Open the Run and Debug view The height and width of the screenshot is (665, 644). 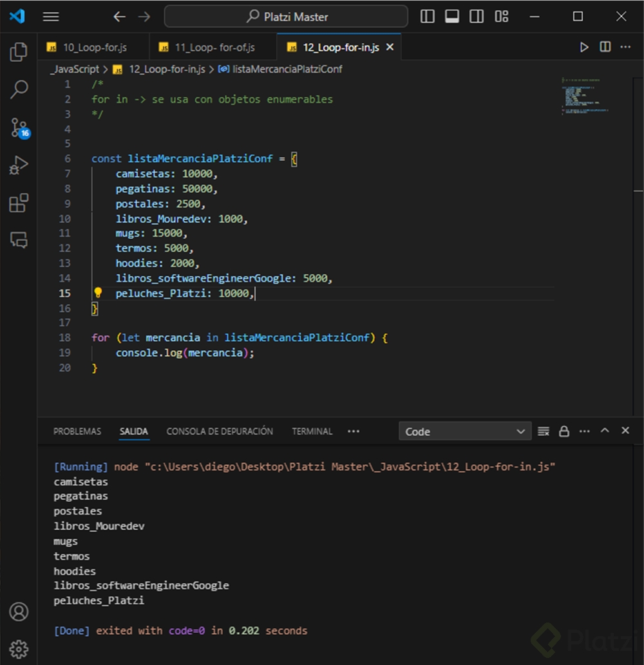click(19, 165)
